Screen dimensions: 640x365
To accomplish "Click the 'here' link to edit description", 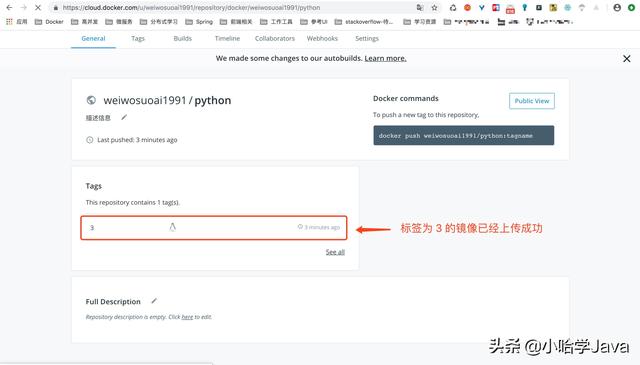I will [187, 317].
